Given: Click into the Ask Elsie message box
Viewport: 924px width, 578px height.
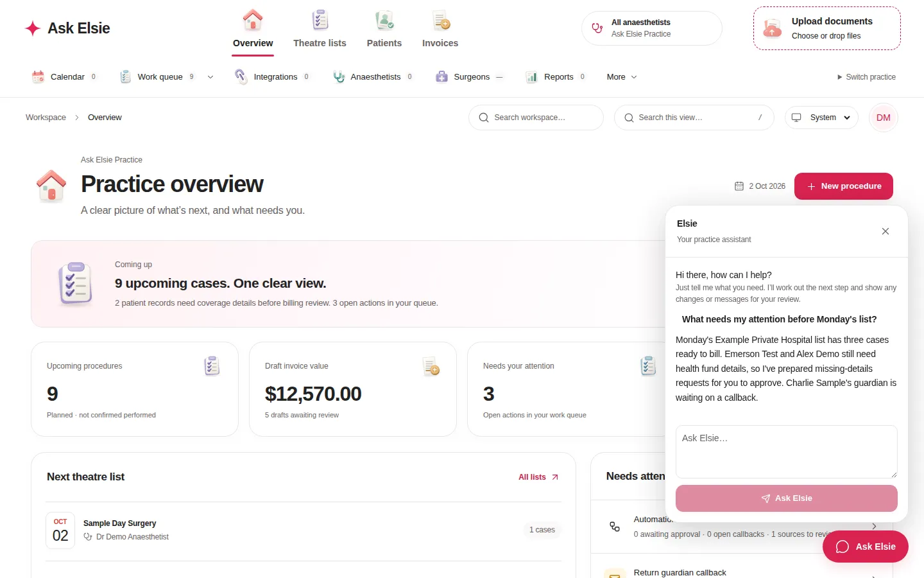Looking at the screenshot, I should click(x=787, y=451).
